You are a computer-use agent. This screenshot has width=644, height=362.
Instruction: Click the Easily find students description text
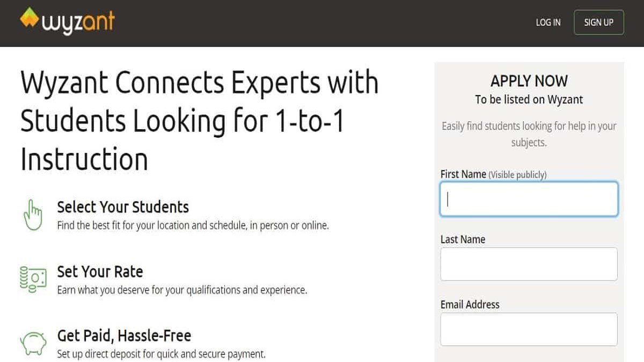[529, 134]
